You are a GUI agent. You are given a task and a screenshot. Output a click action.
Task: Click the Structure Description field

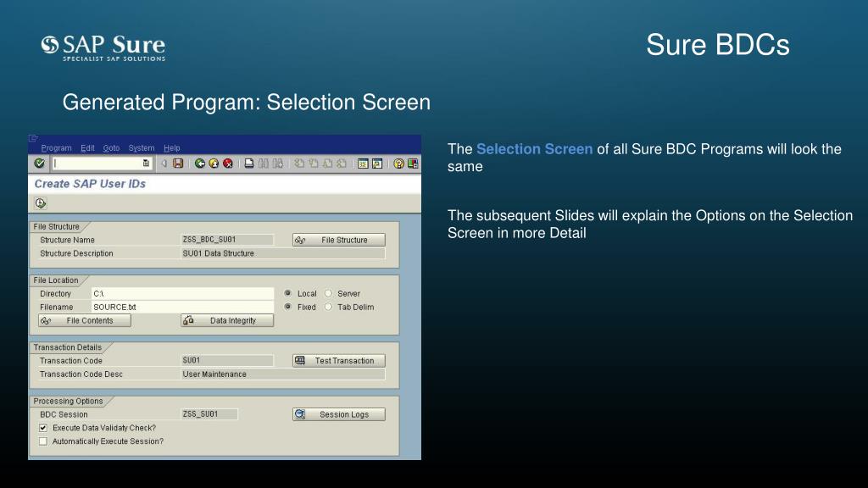coord(283,253)
